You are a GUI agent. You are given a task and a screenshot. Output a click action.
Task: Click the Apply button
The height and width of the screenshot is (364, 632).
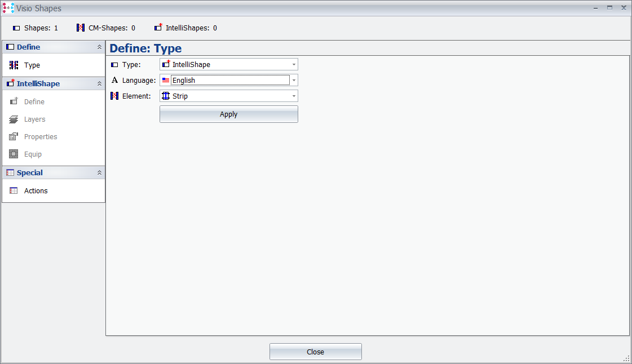tap(228, 114)
